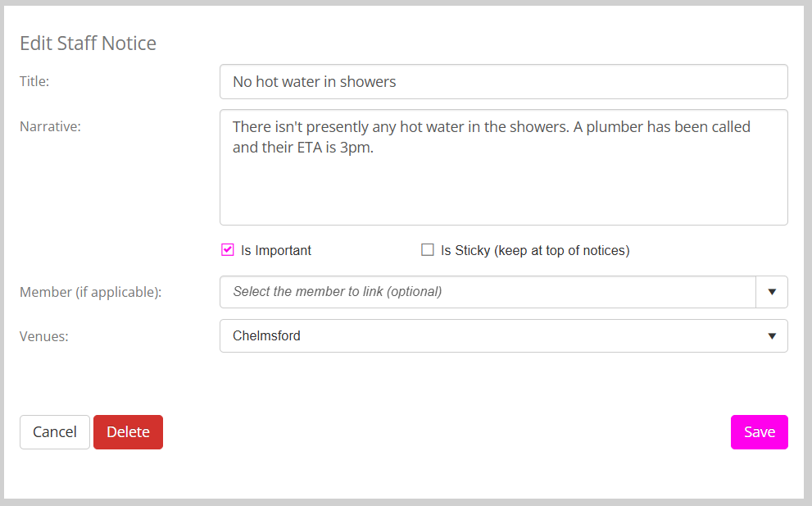Open the member dropdown arrow button
This screenshot has width=812, height=506.
coord(772,292)
